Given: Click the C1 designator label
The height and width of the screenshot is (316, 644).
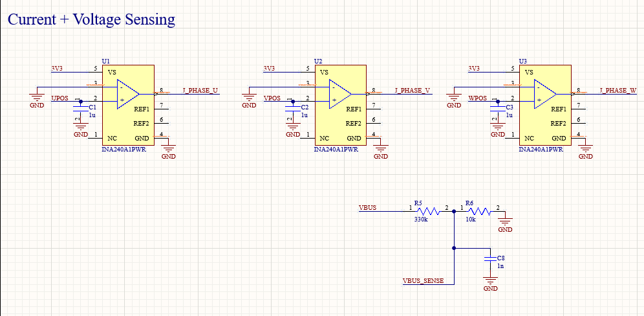Looking at the screenshot, I should 92,107.
